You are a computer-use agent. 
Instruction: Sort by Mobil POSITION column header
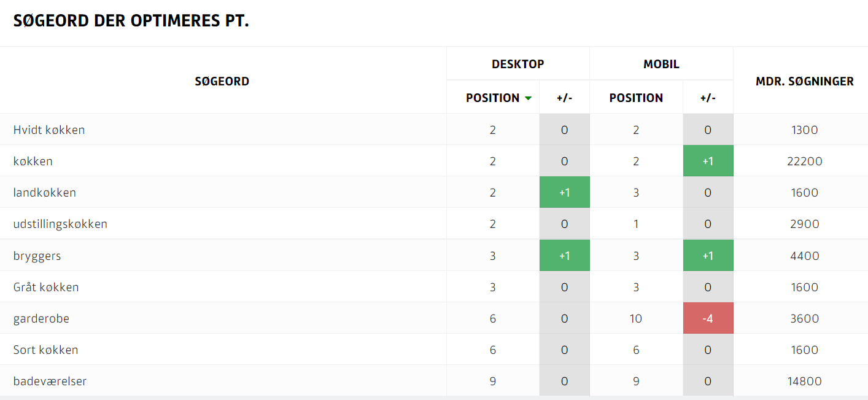coord(636,98)
